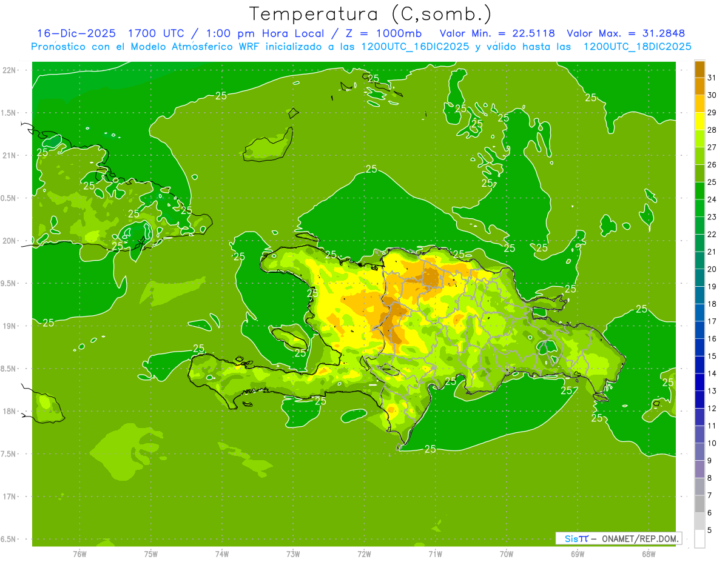
Task: Click the '1200UTC_18DIC2025' valid-until time
Action: pyautogui.click(x=638, y=46)
